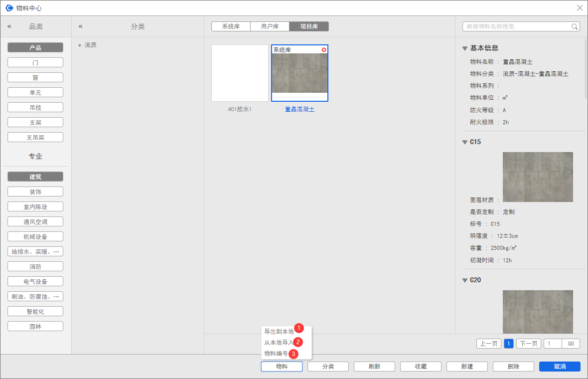Screen dimensions: 588x379
Task: Select 物料编号 menu entry
Action: [x=276, y=354]
